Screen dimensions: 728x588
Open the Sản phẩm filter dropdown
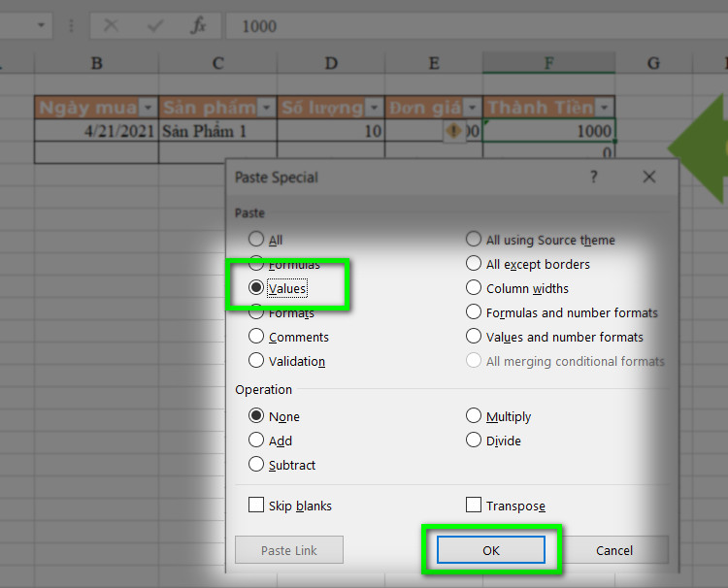coord(267,108)
